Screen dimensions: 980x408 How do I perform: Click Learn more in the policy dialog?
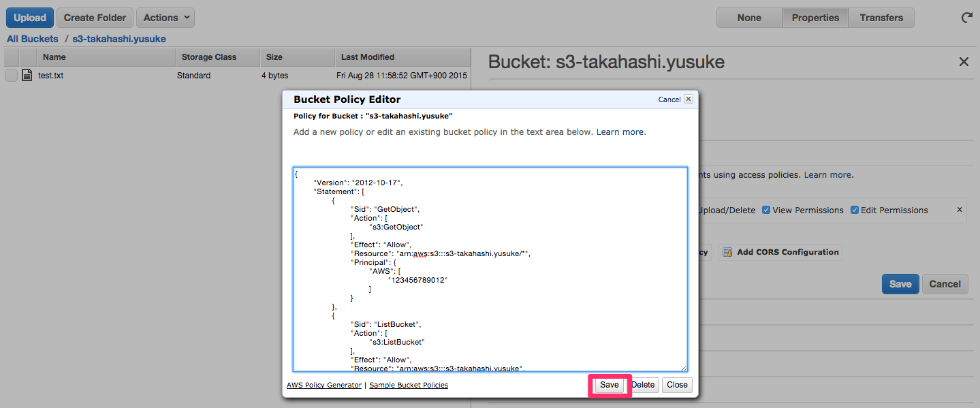point(620,131)
